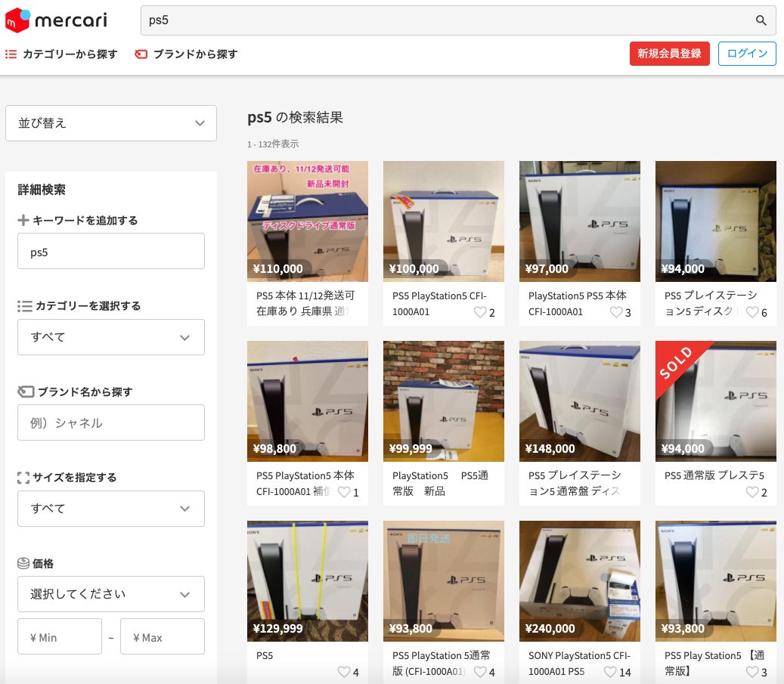Toggle like on ¥93,800 PS5 Play Station5 listing
This screenshot has width=784, height=684.
pyautogui.click(x=751, y=672)
